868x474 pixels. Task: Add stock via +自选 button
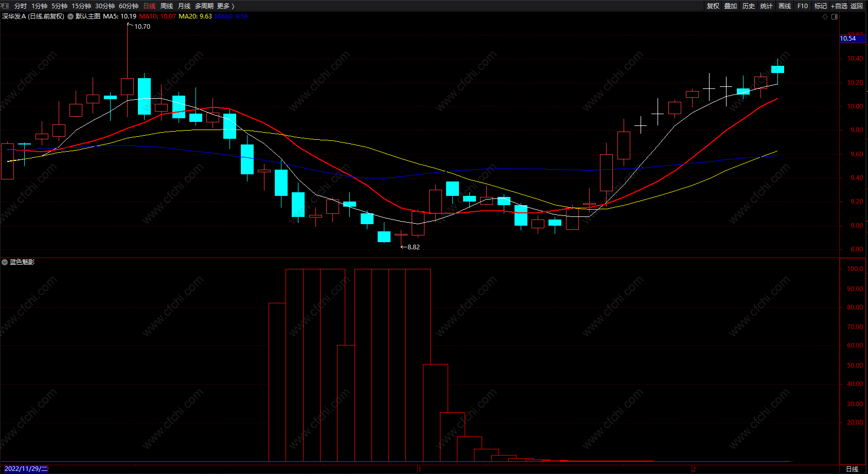[839, 6]
